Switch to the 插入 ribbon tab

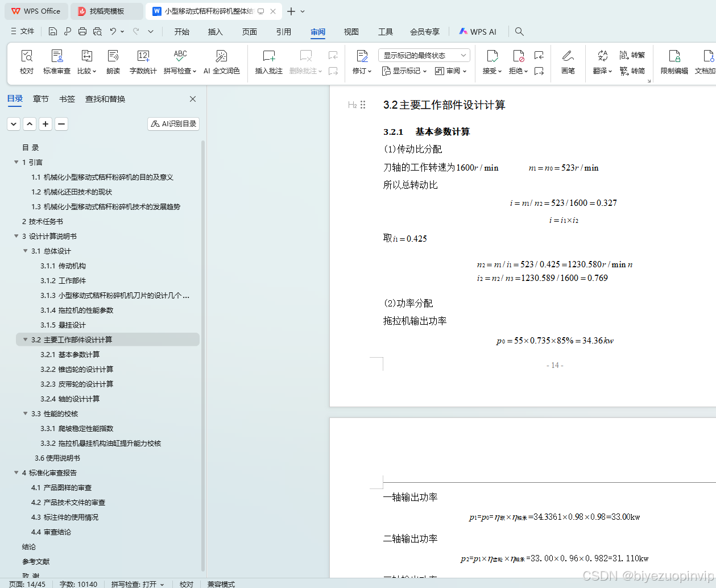(216, 32)
